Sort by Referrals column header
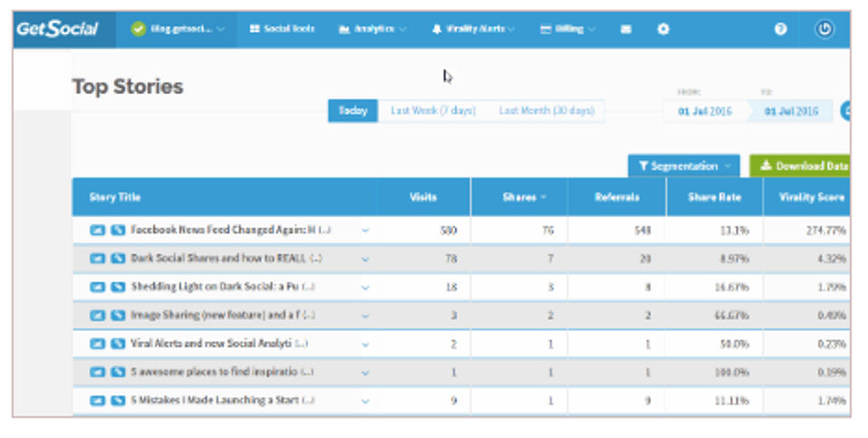Image resolution: width=868 pixels, height=438 pixels. coord(617,197)
